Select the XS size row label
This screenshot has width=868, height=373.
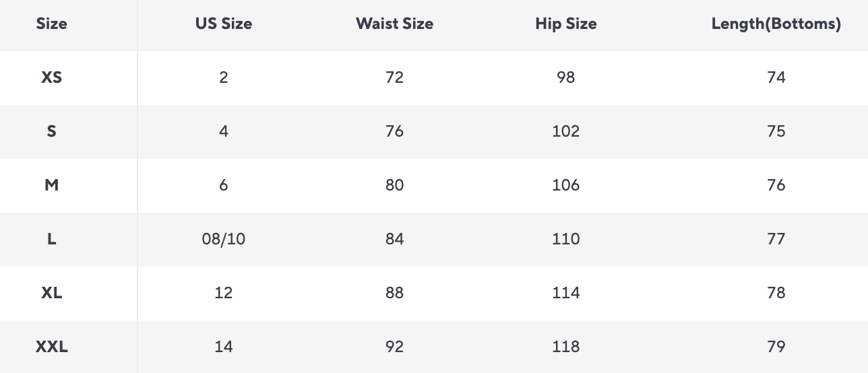coord(52,77)
